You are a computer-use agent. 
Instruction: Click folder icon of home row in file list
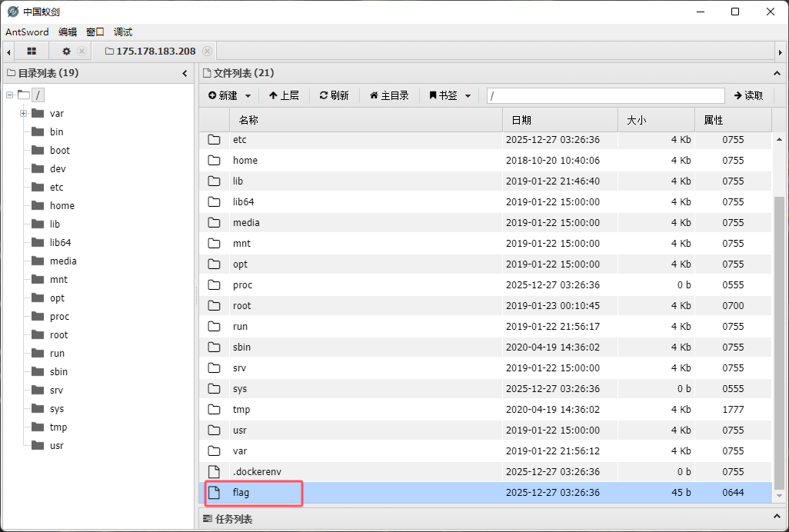click(x=215, y=161)
